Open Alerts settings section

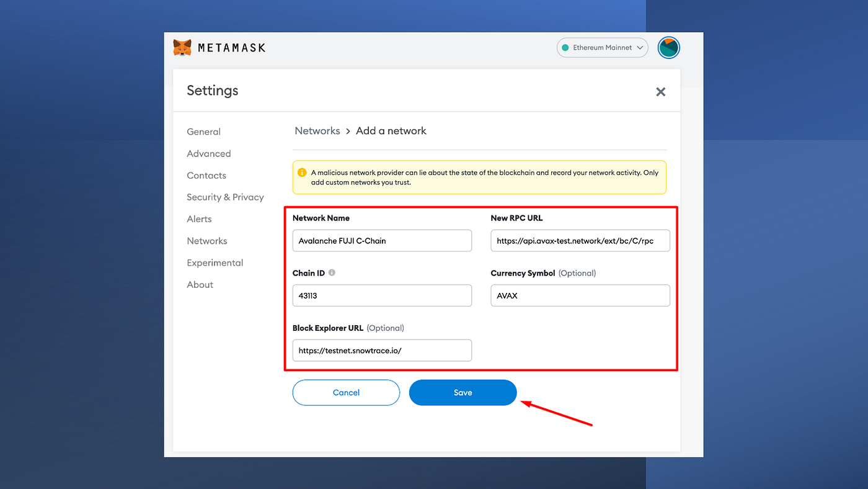click(199, 219)
